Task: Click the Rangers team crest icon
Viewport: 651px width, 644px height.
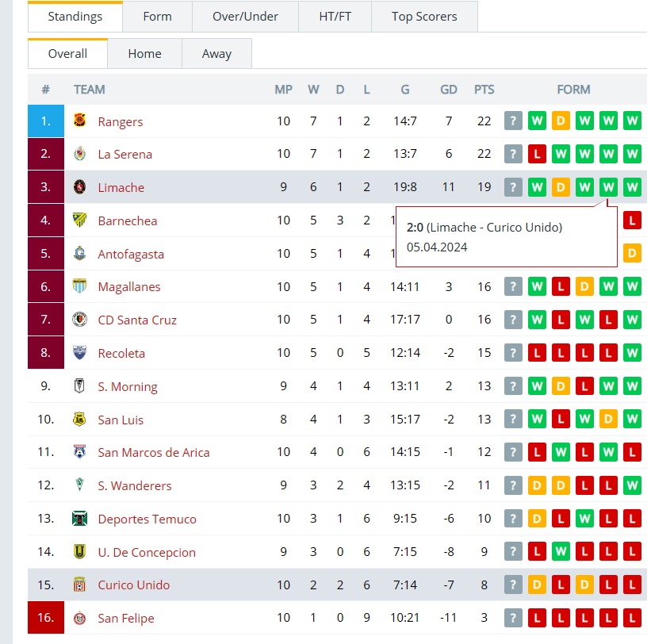Action: 80,121
